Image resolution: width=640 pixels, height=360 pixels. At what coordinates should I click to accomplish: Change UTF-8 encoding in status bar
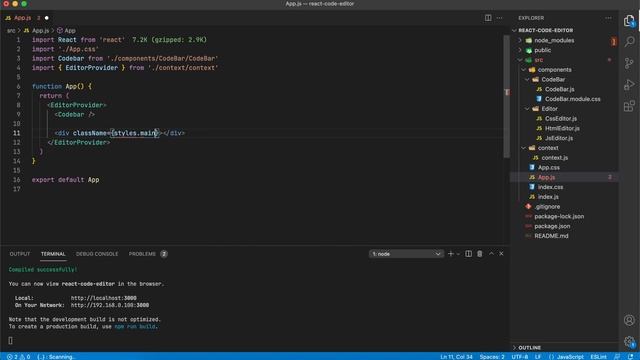520,357
